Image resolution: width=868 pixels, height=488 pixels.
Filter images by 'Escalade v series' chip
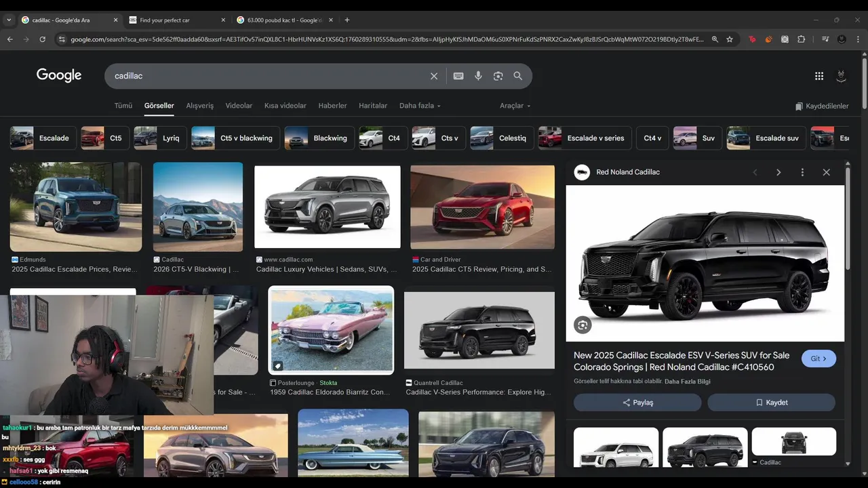[x=585, y=138]
